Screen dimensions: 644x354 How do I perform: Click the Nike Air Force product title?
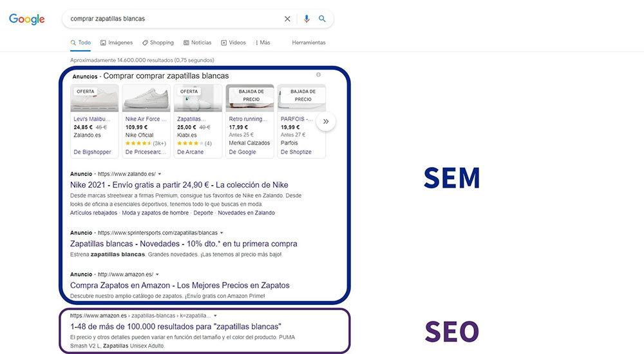pos(146,119)
